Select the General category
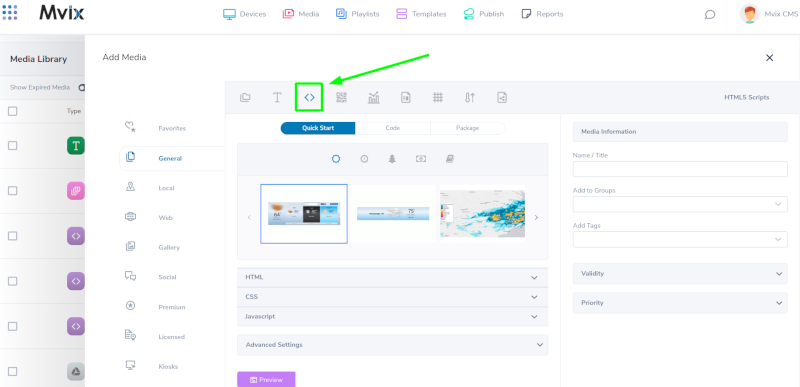This screenshot has width=800, height=387. pos(172,159)
